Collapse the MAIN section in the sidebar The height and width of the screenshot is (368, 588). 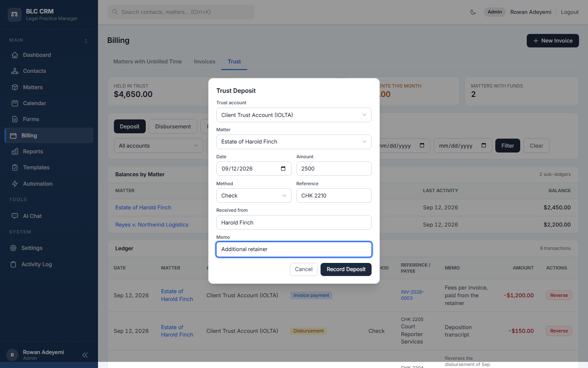pos(86,41)
